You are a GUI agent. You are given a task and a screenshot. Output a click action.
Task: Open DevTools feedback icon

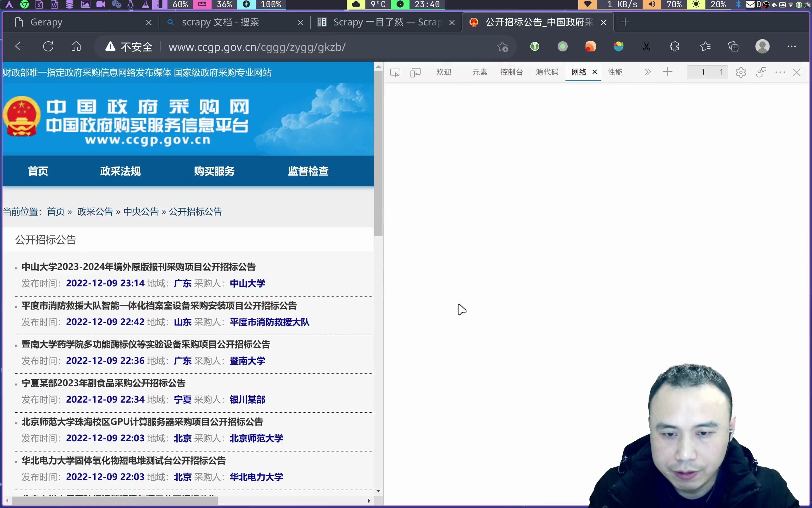[x=761, y=72]
